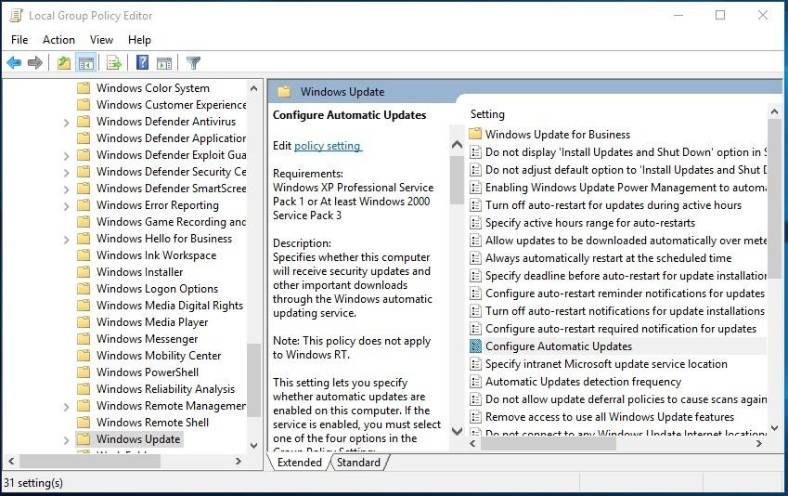
Task: Click the Export List toolbar icon
Action: (x=114, y=63)
